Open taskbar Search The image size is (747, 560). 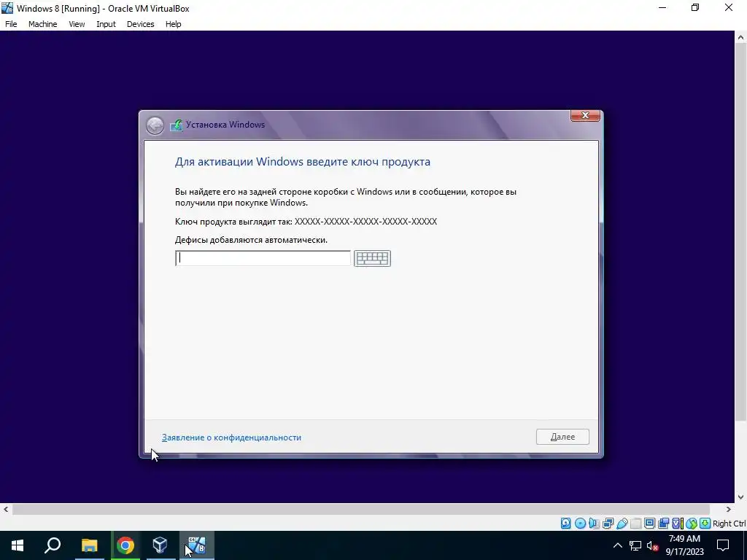[x=53, y=545]
